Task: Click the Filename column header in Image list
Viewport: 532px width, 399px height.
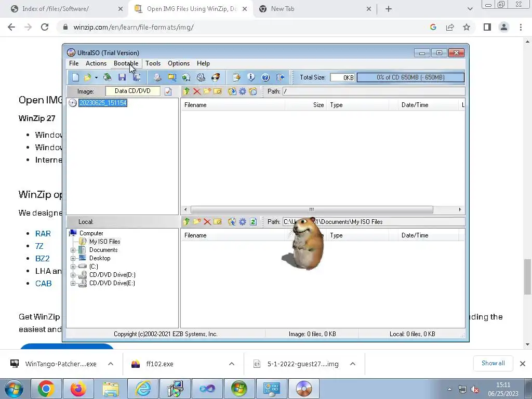Action: coord(233,105)
